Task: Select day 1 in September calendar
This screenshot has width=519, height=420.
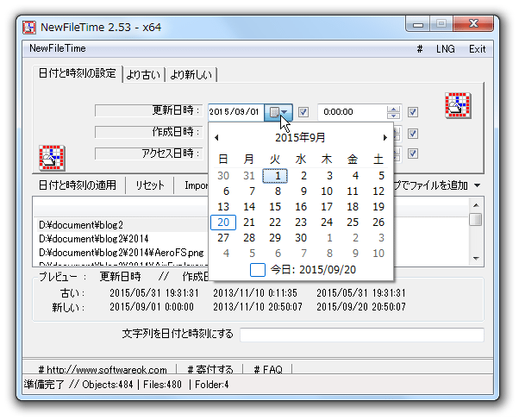Action: 275,176
